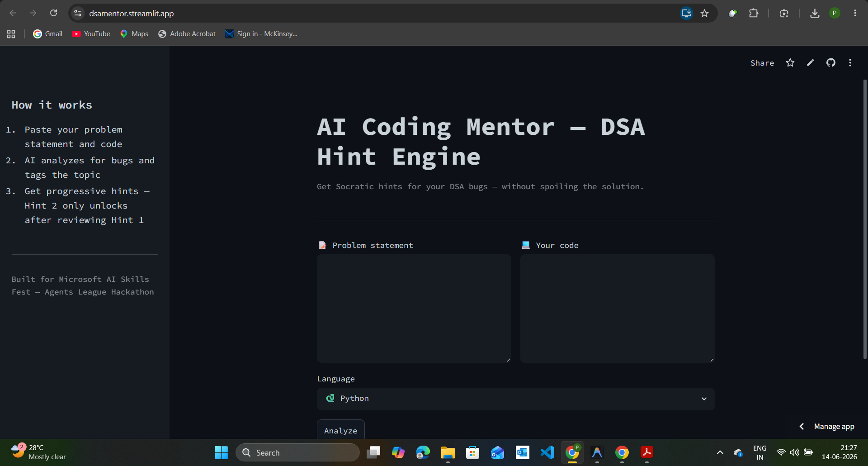Open the clock and date 21:27

pyautogui.click(x=840, y=452)
